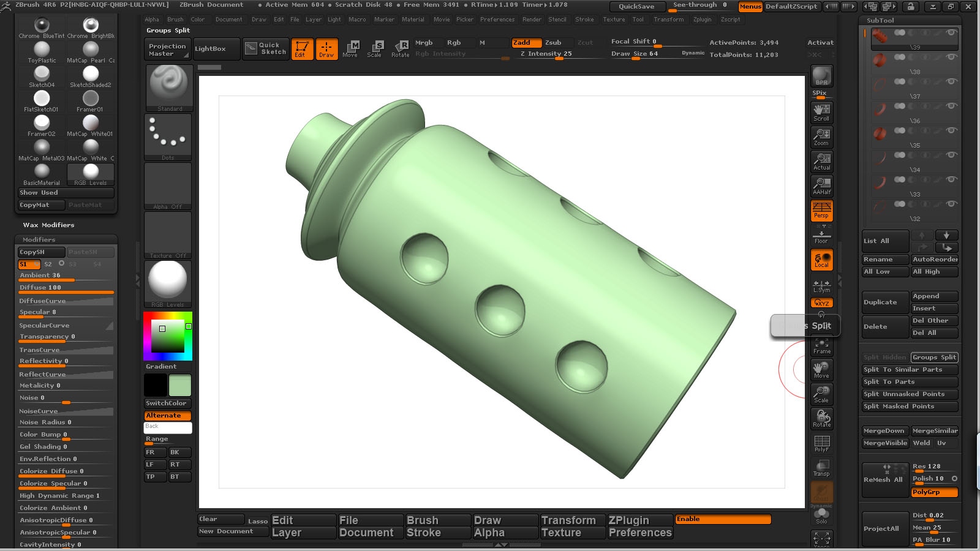This screenshot has height=551, width=980.
Task: Click the Scroll document icon
Action: click(x=821, y=112)
